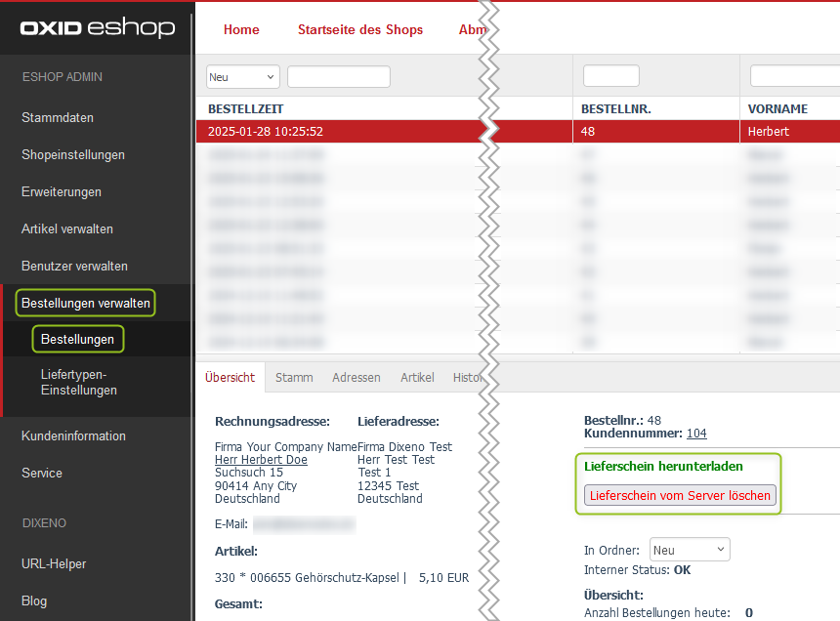Open Startseite des Shops link

360,30
